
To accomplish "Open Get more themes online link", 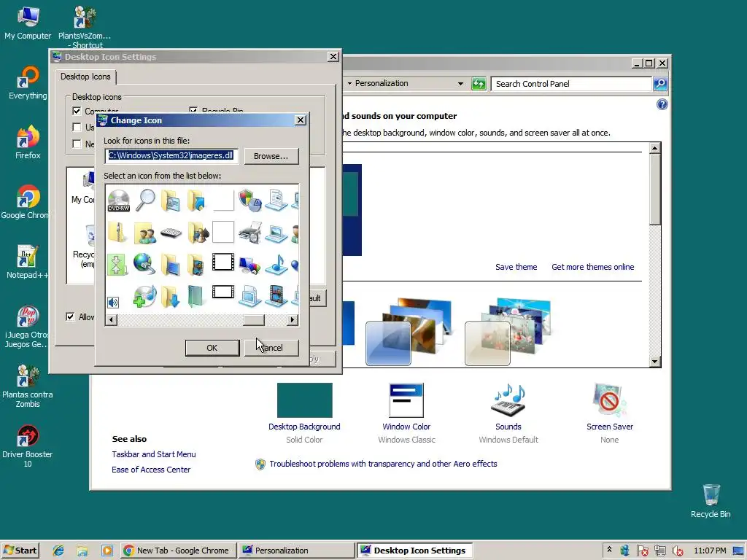I will (x=592, y=267).
